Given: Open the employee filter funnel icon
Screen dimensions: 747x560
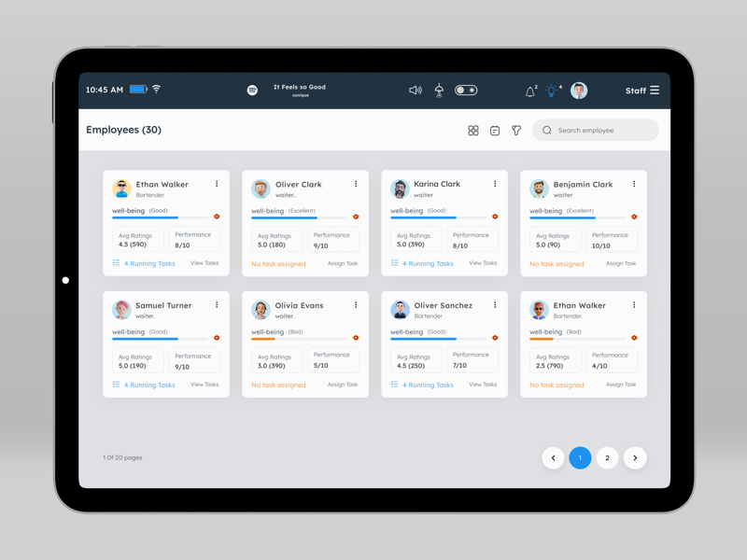Looking at the screenshot, I should point(516,131).
